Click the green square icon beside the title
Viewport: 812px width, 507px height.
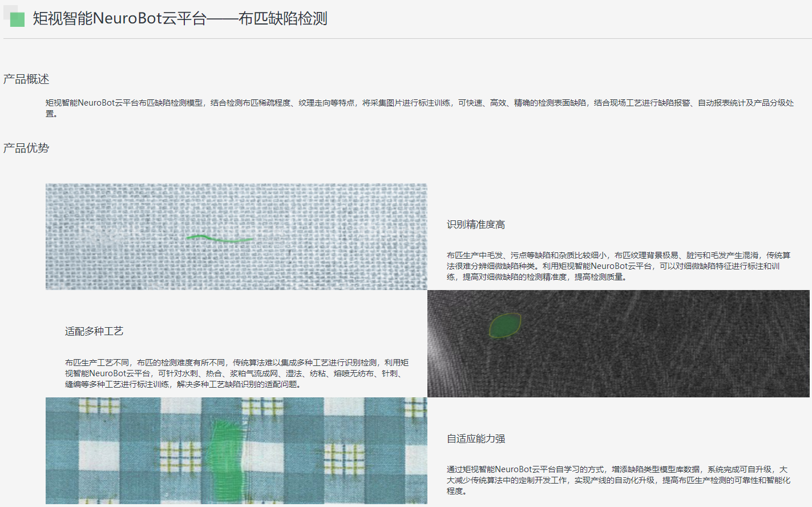[17, 19]
